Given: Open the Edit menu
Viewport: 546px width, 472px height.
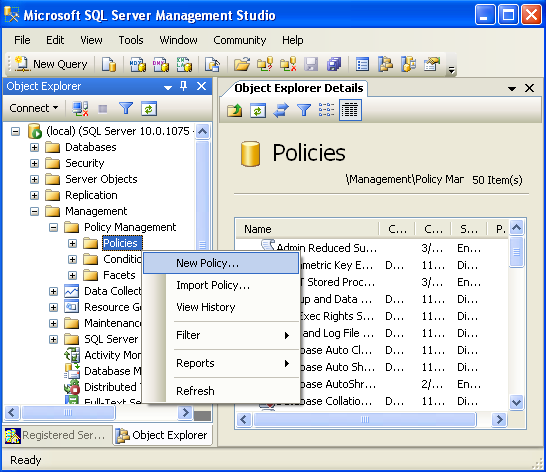Looking at the screenshot, I should (55, 40).
